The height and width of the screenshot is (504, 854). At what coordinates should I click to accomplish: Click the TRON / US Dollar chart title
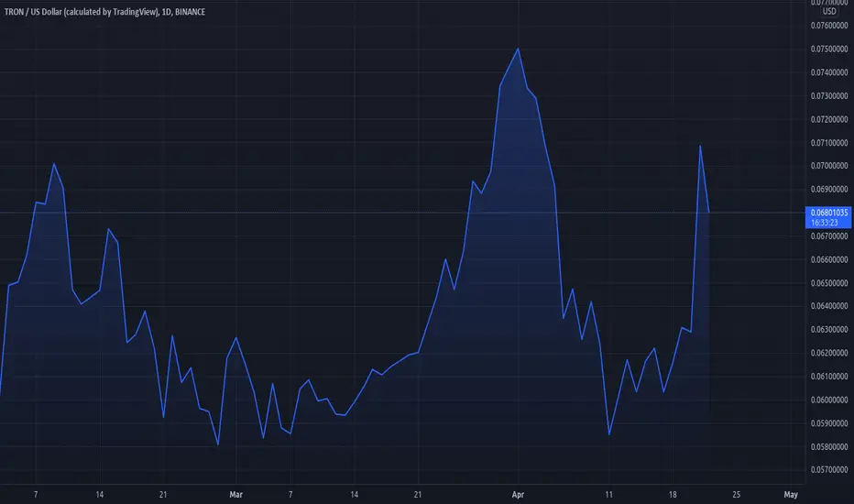pos(104,12)
